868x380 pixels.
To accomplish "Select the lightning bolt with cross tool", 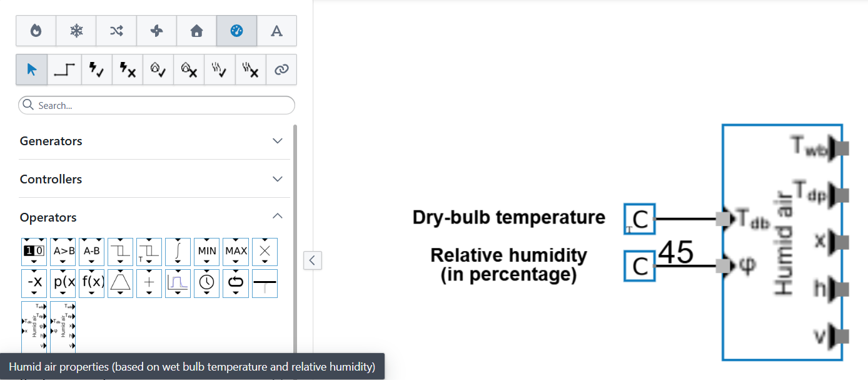I will tap(127, 69).
